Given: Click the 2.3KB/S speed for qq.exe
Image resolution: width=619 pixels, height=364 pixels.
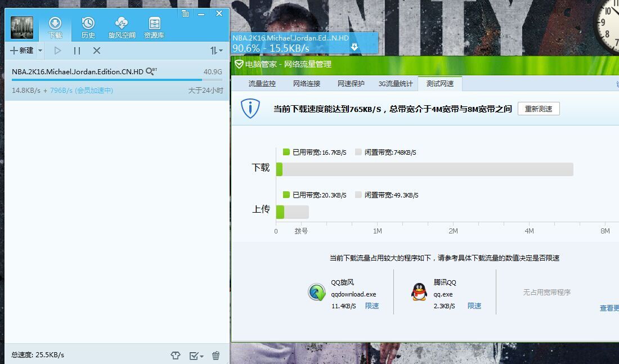Looking at the screenshot, I should pyautogui.click(x=444, y=306).
